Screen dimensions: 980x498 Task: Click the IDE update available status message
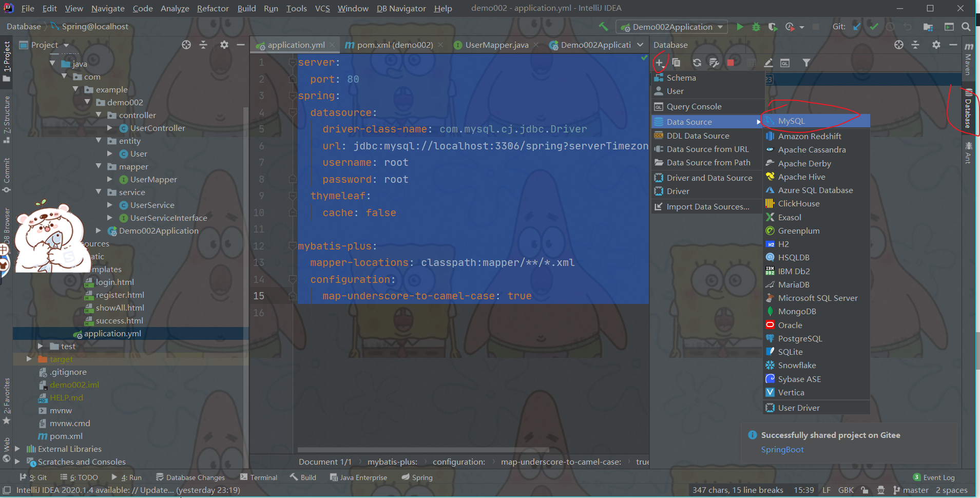(x=128, y=490)
